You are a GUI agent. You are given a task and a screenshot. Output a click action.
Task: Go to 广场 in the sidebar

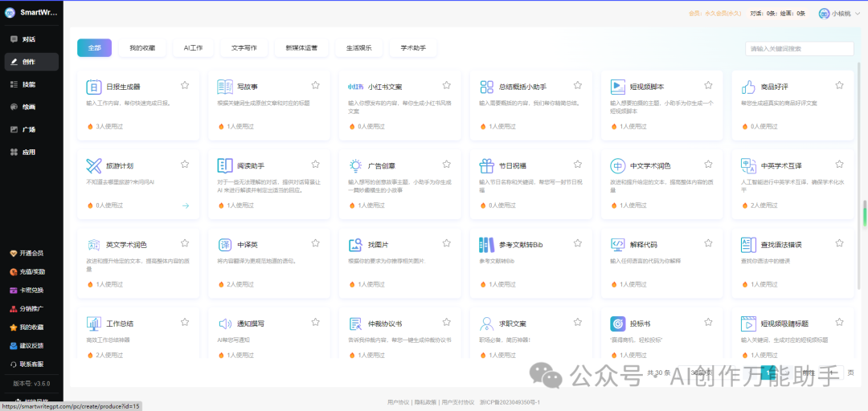click(31, 129)
